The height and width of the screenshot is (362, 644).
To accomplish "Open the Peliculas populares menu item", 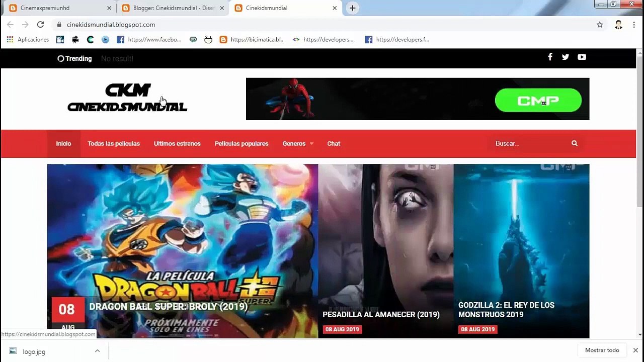I will [x=242, y=143].
